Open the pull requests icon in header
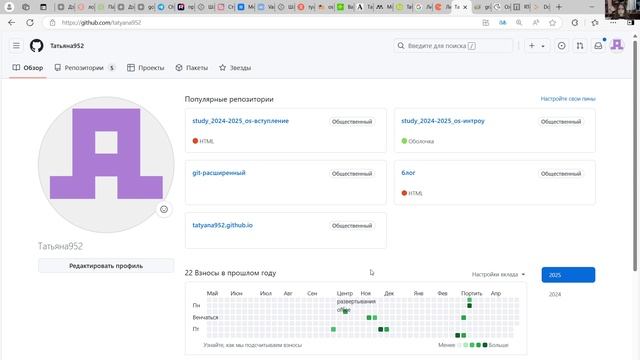Viewport: 640px width, 360px height. coord(580,46)
